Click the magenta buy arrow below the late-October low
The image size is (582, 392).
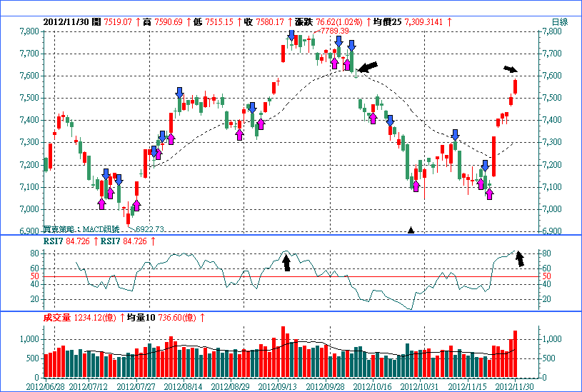click(x=415, y=186)
